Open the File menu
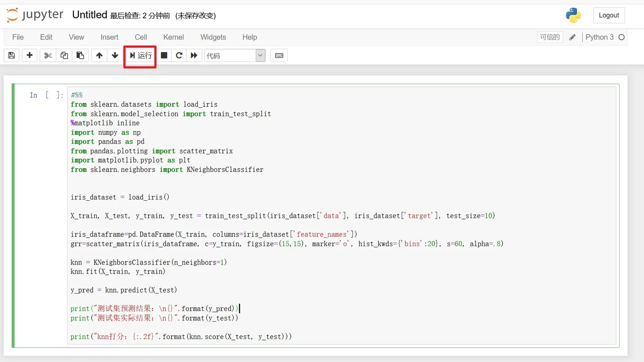The image size is (644, 362). pyautogui.click(x=18, y=37)
